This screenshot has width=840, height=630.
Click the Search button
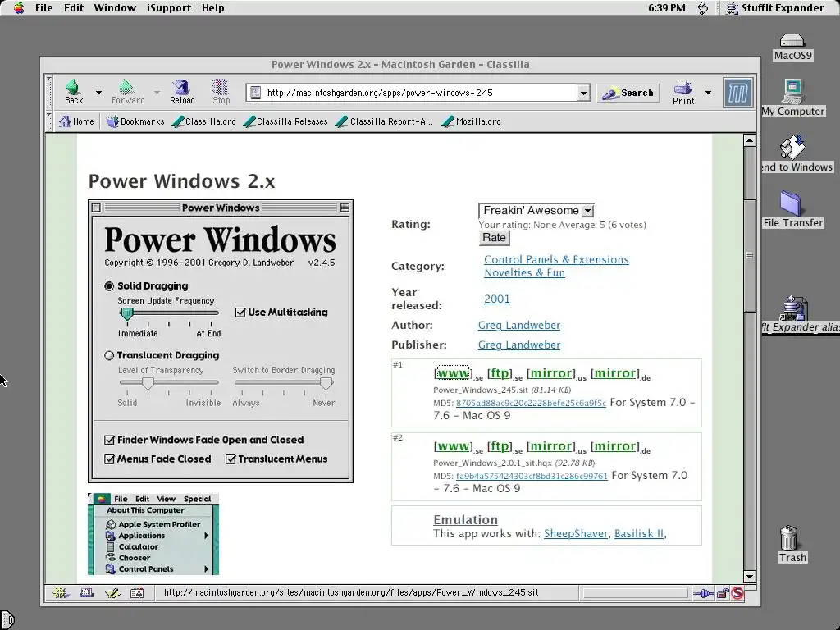628,94
